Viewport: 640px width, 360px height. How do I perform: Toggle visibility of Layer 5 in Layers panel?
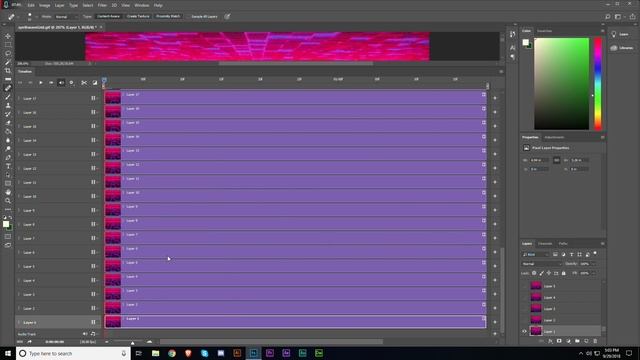coord(524,286)
